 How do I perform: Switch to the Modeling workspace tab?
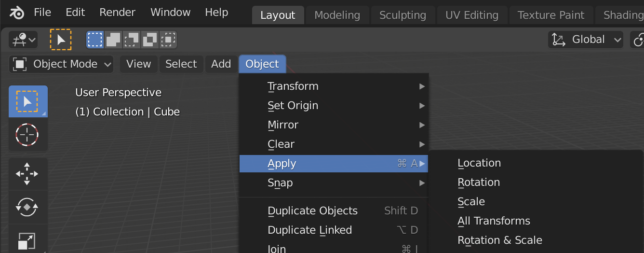tap(337, 15)
